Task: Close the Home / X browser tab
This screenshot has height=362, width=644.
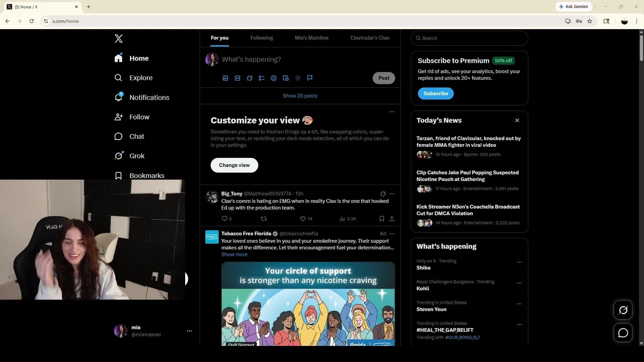Action: [76, 7]
